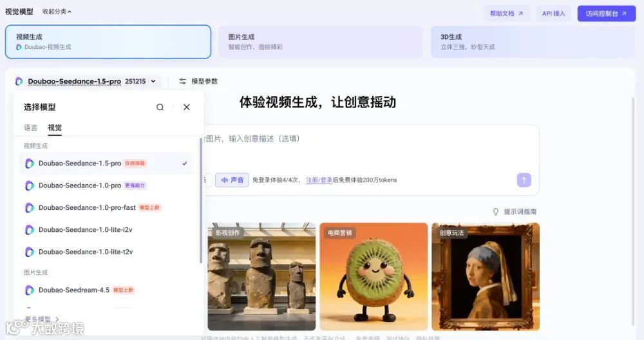Close the 选择模型 panel

[187, 107]
